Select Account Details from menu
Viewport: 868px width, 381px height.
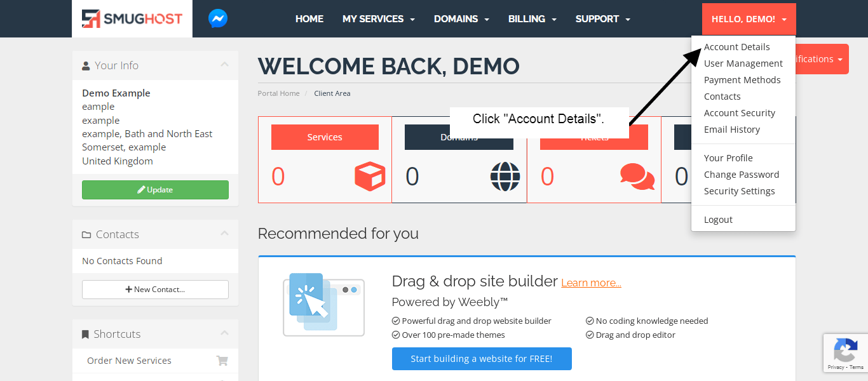[736, 47]
